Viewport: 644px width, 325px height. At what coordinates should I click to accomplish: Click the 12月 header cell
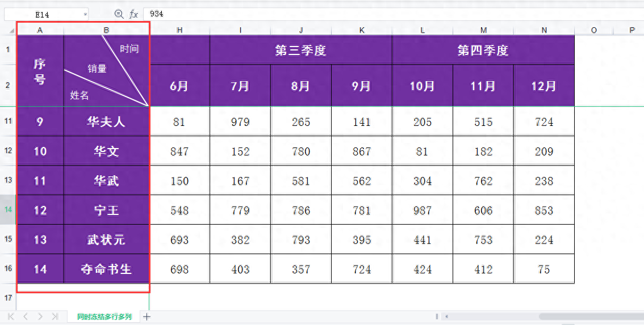click(544, 85)
